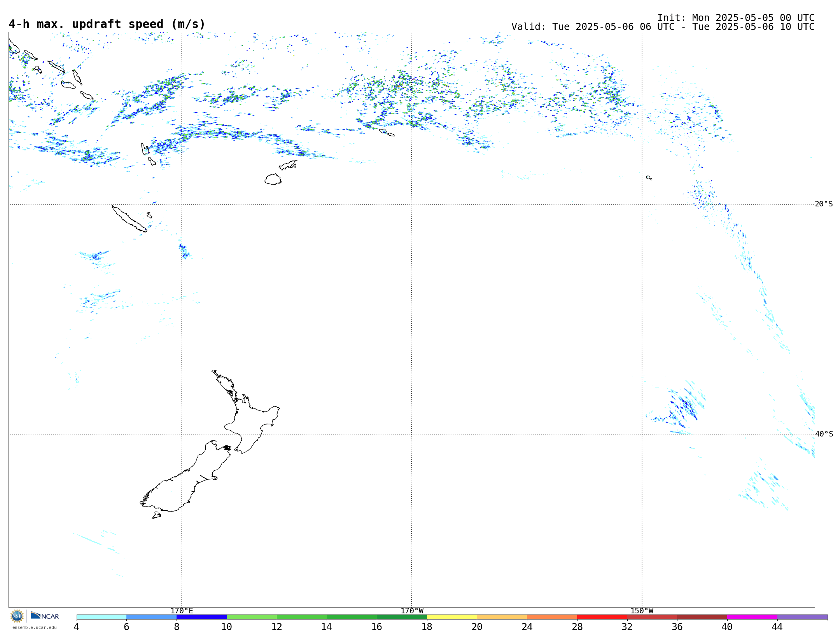This screenshot has width=840, height=632.
Task: Click the colorbar tick label '44'
Action: click(777, 627)
